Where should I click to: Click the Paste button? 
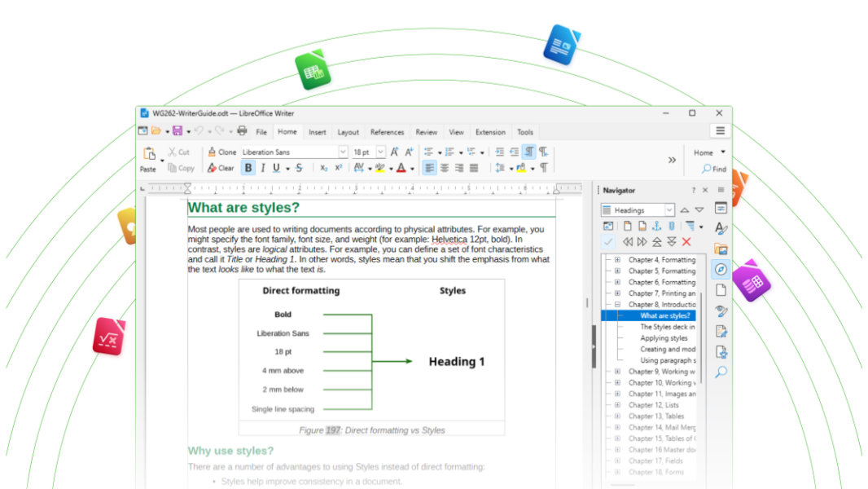point(148,160)
